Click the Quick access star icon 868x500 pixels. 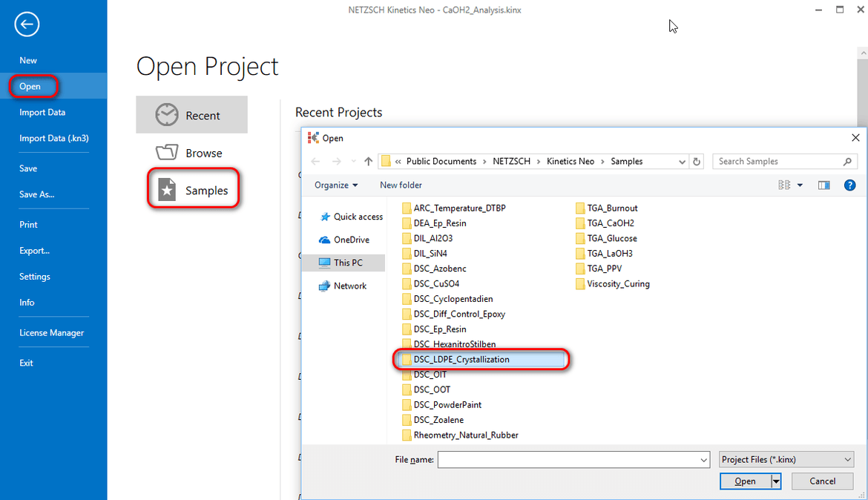click(325, 217)
